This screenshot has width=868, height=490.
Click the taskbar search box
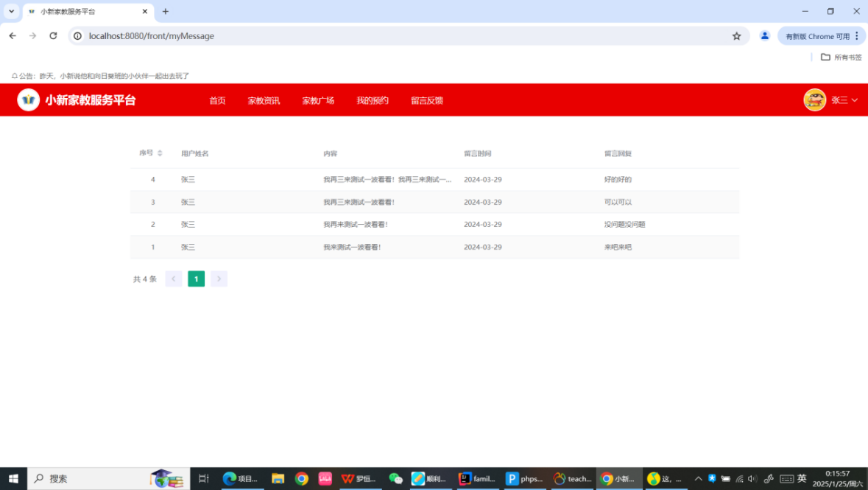coord(108,478)
